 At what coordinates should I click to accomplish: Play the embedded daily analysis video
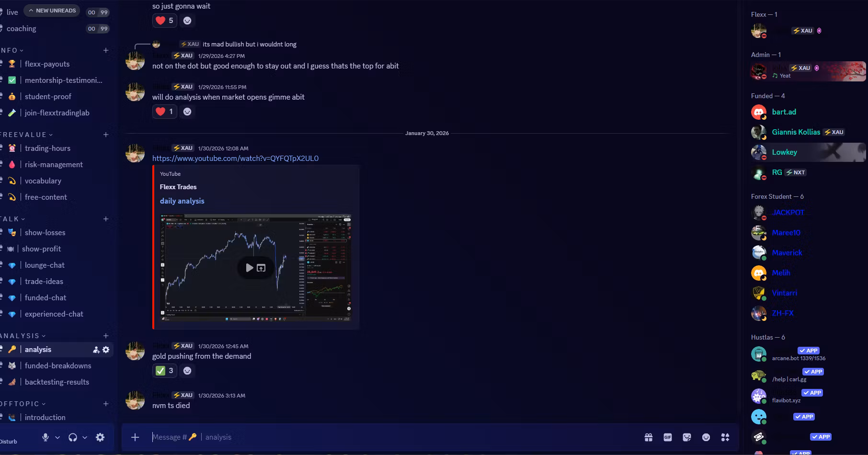[249, 268]
